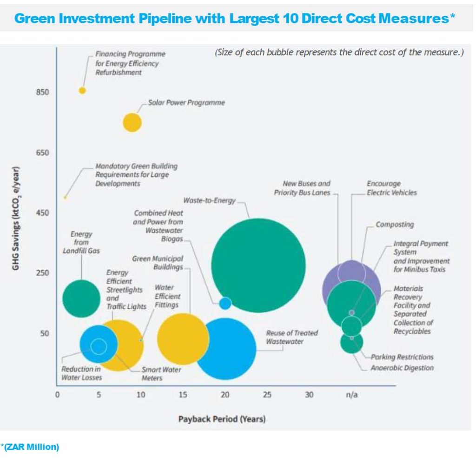Click the tiny Mandatory Green Building Requirements dot

point(65,198)
